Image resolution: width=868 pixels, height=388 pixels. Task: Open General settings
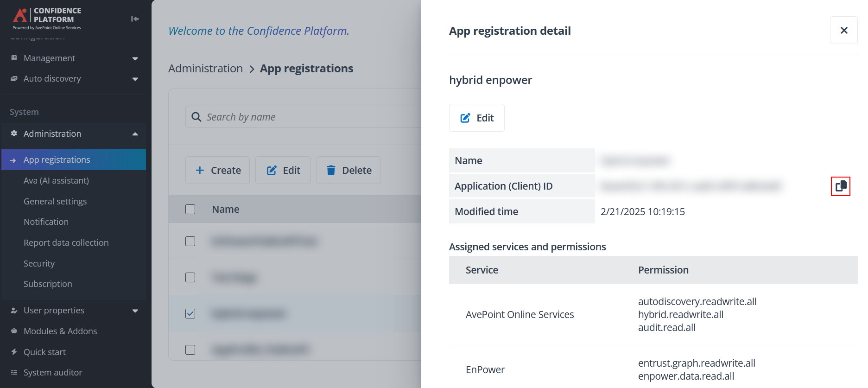[55, 201]
